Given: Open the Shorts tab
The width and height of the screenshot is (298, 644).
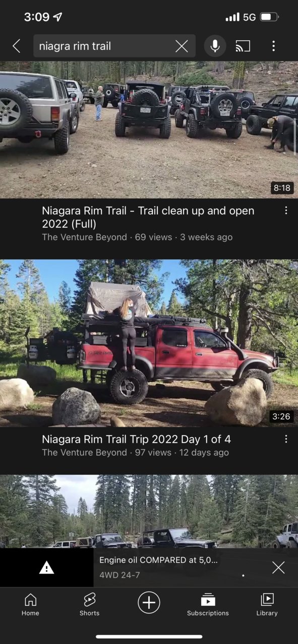Looking at the screenshot, I should click(89, 604).
